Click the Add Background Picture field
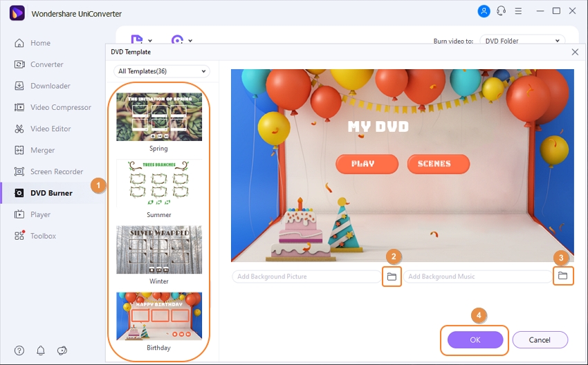The height and width of the screenshot is (365, 588). 306,277
